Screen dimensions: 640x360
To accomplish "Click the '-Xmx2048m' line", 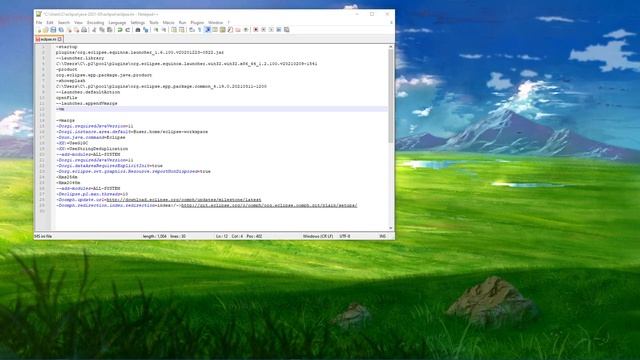I will coord(68,183).
